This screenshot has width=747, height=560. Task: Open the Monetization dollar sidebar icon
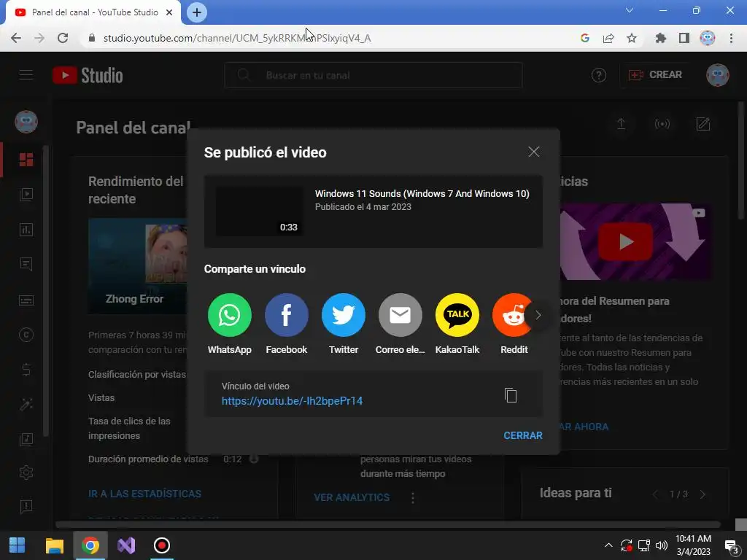(x=26, y=370)
